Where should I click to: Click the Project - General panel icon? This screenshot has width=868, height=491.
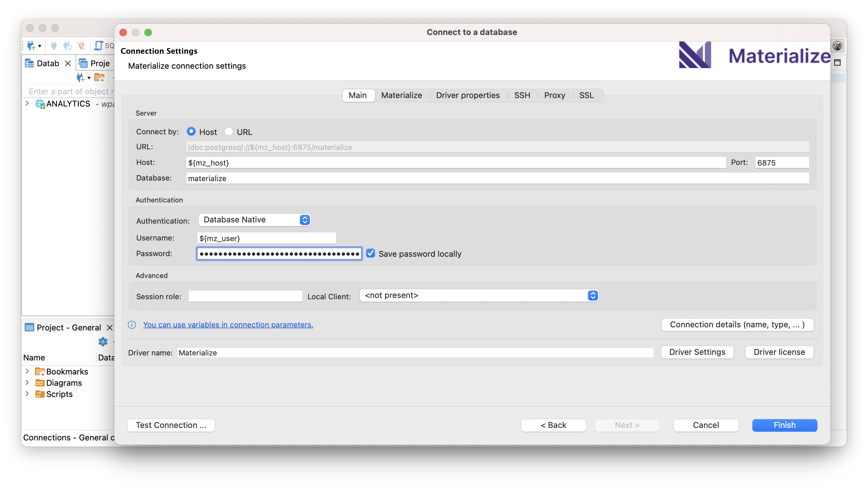click(x=29, y=327)
